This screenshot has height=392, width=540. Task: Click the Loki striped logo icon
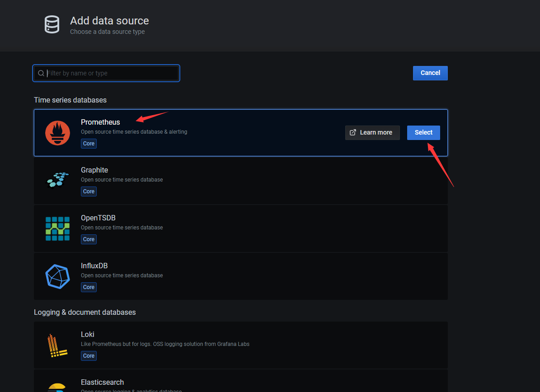pos(57,345)
